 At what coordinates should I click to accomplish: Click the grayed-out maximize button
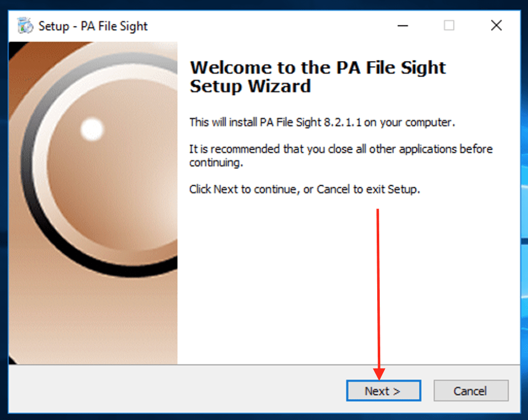[x=449, y=25]
